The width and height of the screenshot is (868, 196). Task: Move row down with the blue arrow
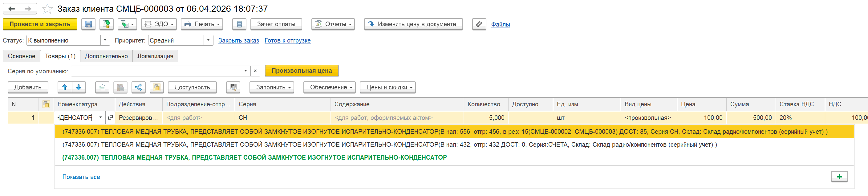(79, 88)
